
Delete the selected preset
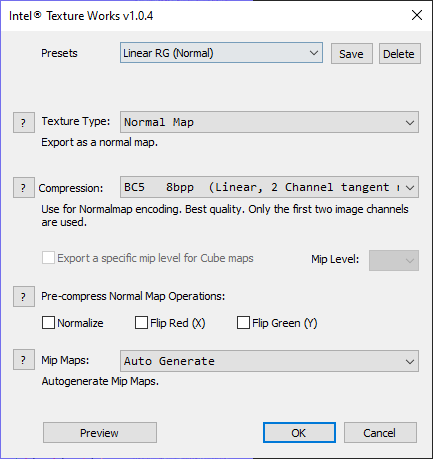coord(400,53)
